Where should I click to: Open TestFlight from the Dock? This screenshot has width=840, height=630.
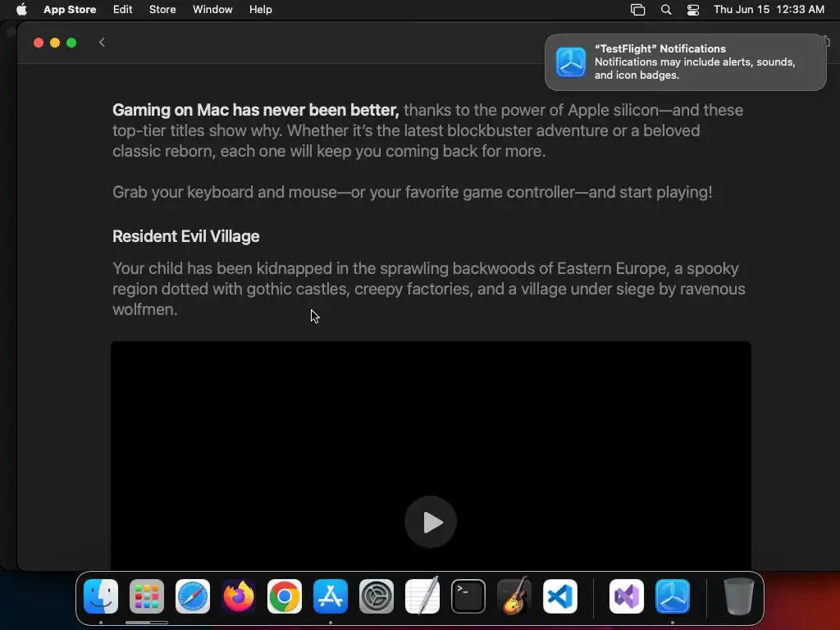673,596
